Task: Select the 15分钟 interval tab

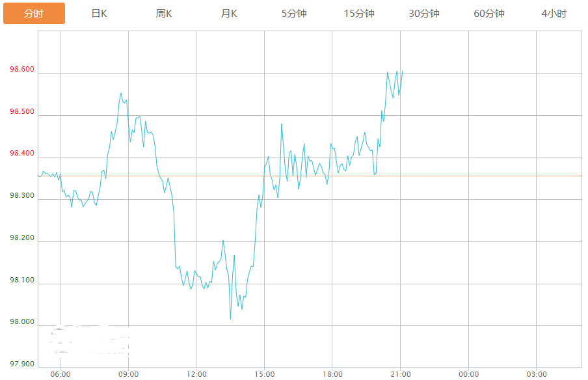Action: (359, 14)
